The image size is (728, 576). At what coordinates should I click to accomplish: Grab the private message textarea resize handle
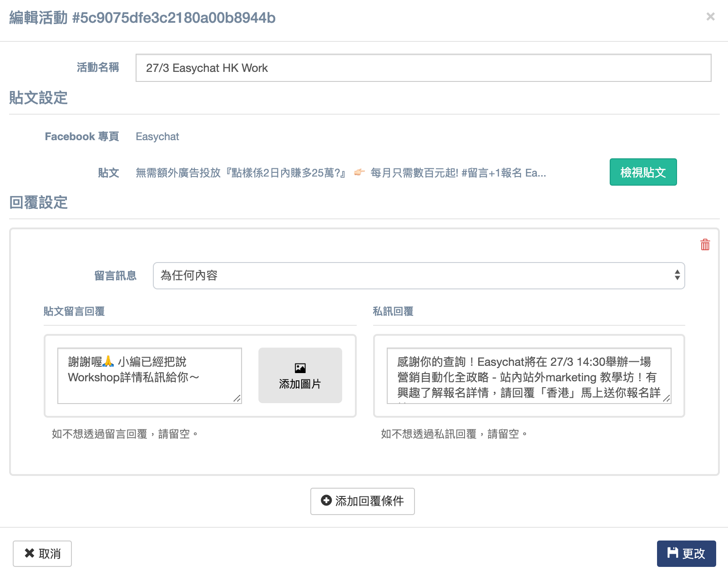(667, 399)
